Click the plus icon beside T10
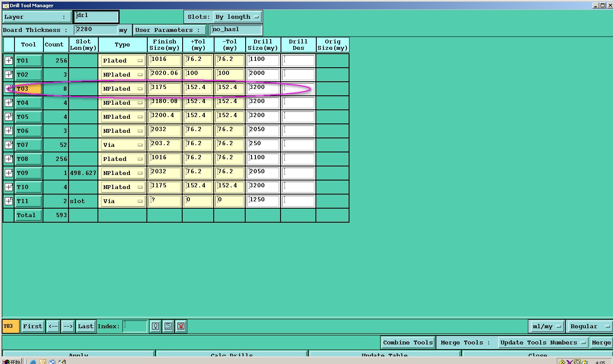This screenshot has width=613, height=364. click(x=9, y=187)
